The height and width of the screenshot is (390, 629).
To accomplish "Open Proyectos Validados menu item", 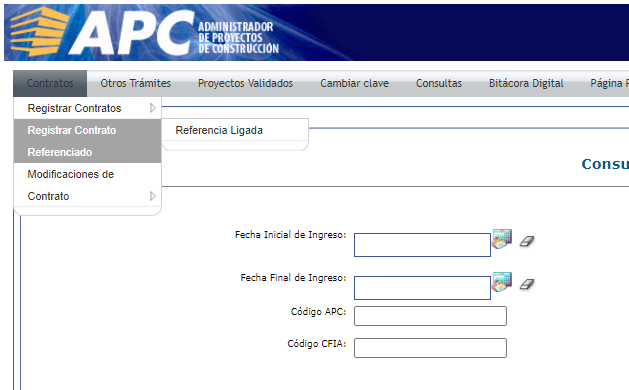I will pyautogui.click(x=245, y=83).
